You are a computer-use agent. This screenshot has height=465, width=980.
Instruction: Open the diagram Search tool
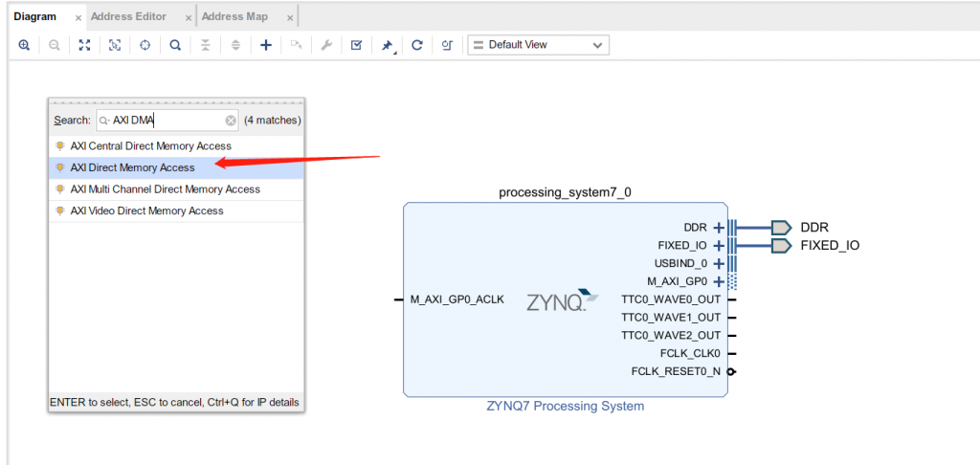point(176,45)
